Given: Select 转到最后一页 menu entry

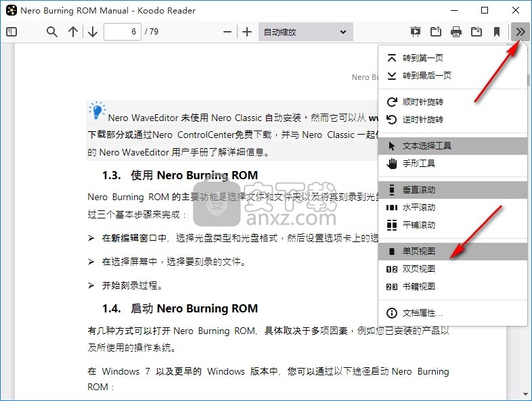Looking at the screenshot, I should 453,76.
